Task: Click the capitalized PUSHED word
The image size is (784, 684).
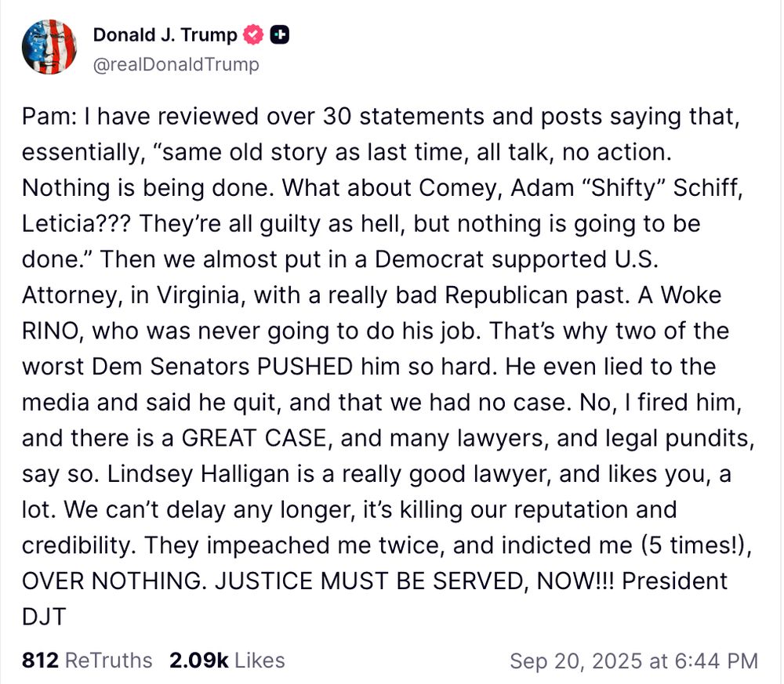Action: [x=305, y=367]
